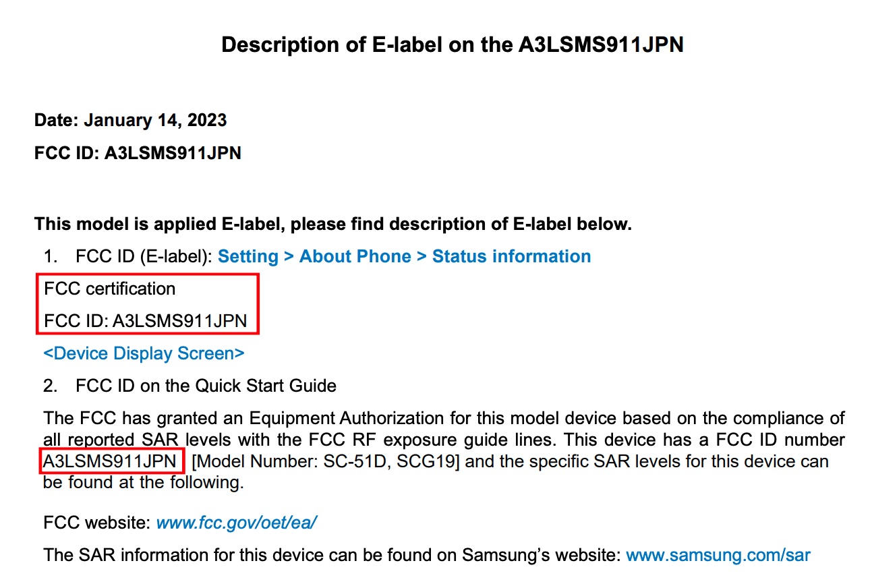Viewport: 872px width, 588px height.
Task: Click the 'This model is applied E-label' sentence
Action: (333, 224)
